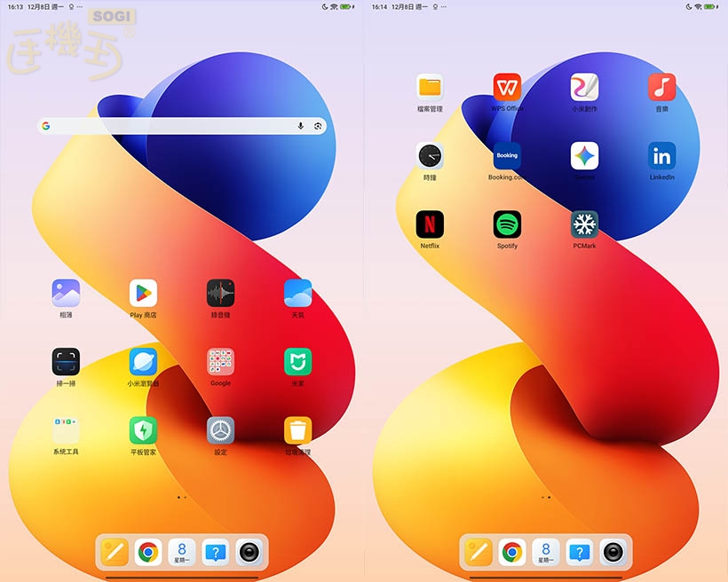728x582 pixels.
Task: Open LinkedIn
Action: pyautogui.click(x=661, y=153)
